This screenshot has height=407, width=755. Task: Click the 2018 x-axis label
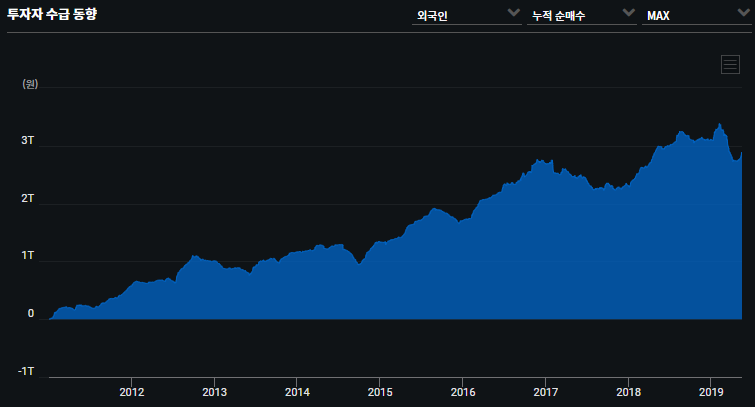(x=628, y=392)
